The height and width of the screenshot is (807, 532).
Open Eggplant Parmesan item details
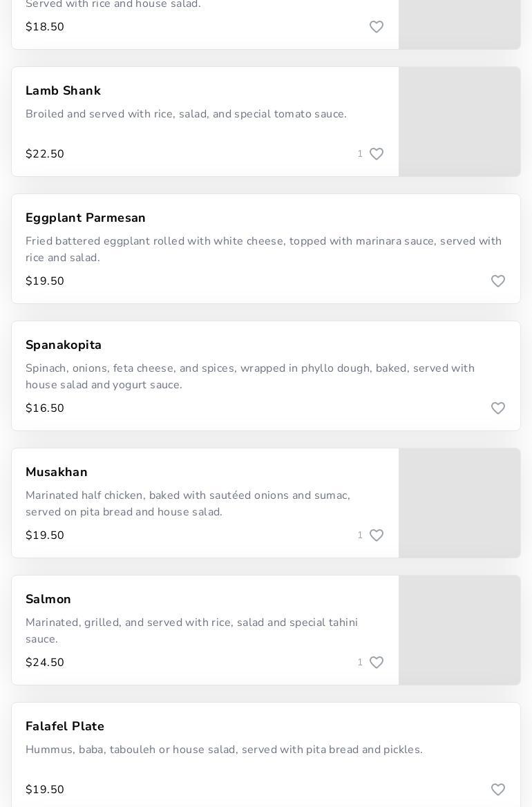click(x=86, y=218)
